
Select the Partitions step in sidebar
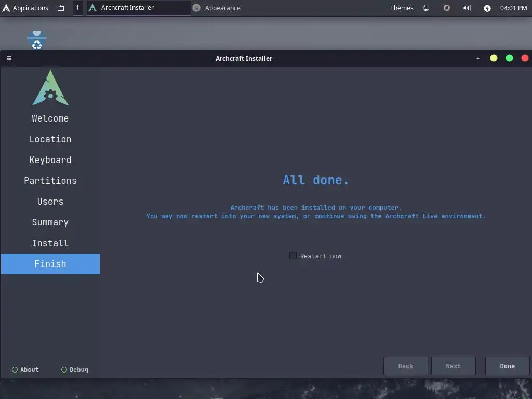pyautogui.click(x=50, y=180)
